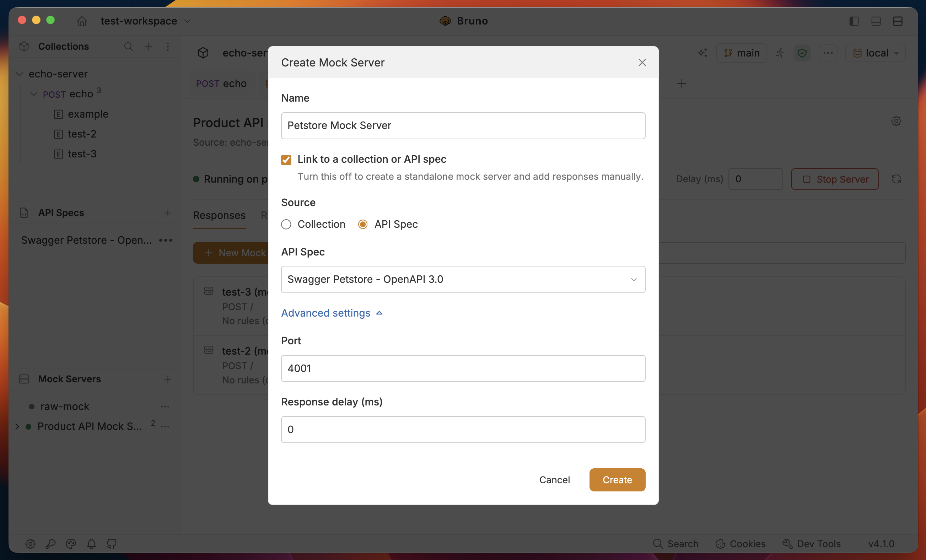Screen dimensions: 926x560
Task: Collapse Advanced settings section
Action: pos(332,313)
